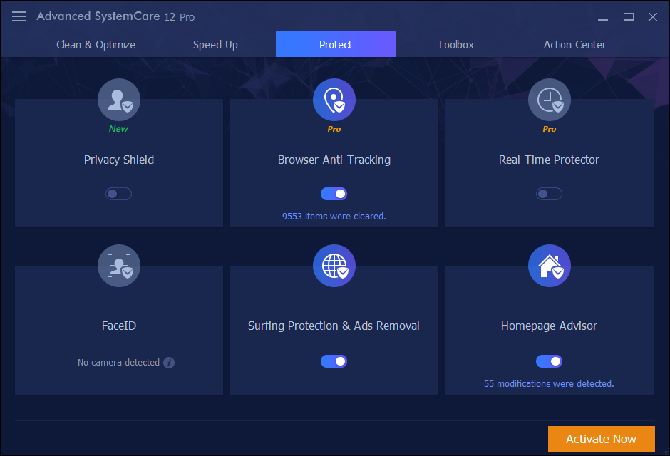Click the info icon next to No camera detected
Image resolution: width=670 pixels, height=456 pixels.
[x=169, y=362]
